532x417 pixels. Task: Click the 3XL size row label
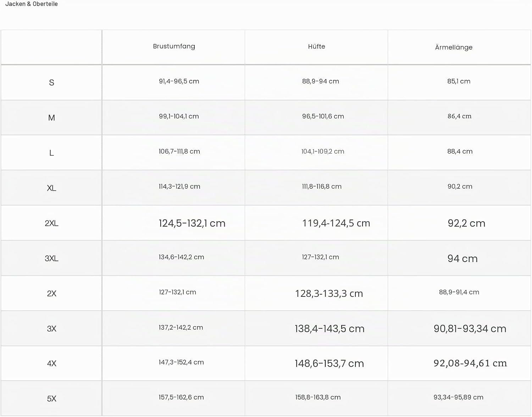[x=51, y=258]
